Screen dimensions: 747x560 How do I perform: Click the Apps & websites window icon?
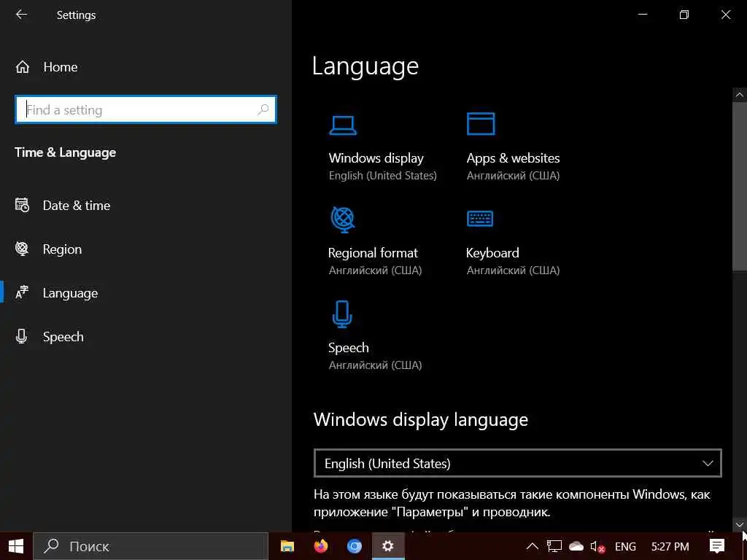pyautogui.click(x=481, y=124)
